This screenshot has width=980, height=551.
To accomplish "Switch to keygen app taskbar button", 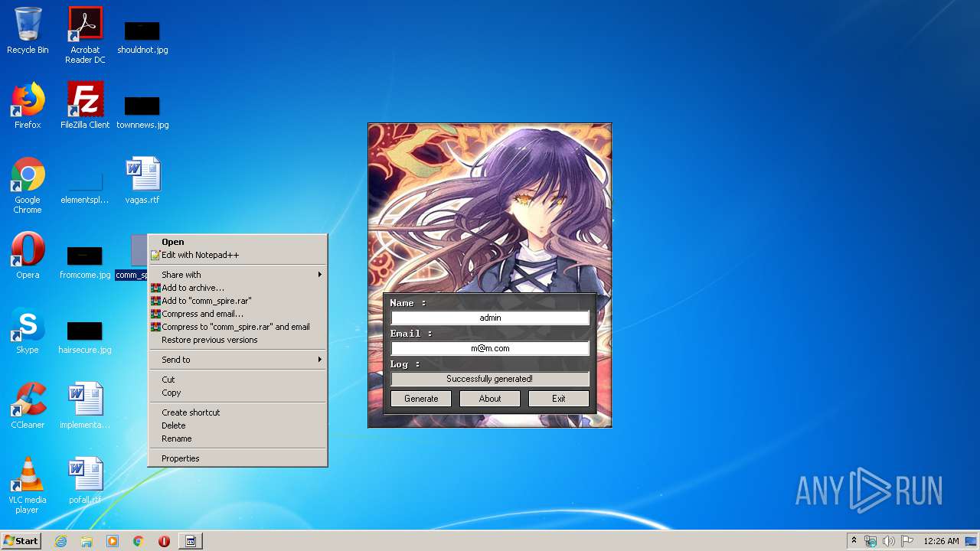I will [x=191, y=541].
